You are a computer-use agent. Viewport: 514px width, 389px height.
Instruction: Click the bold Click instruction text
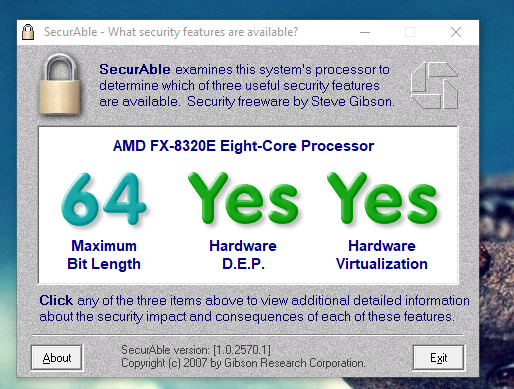click(56, 300)
